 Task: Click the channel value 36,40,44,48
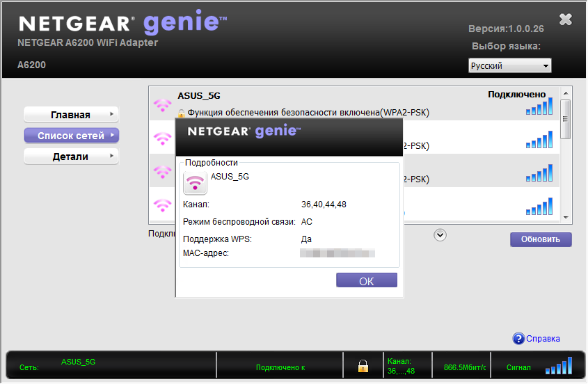(324, 205)
